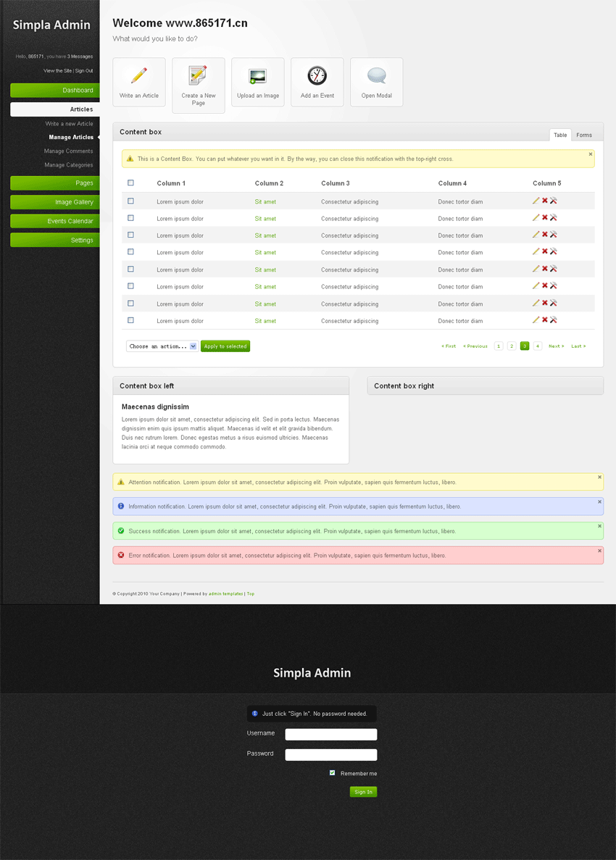Uncheck the Remember me checkbox

[333, 773]
